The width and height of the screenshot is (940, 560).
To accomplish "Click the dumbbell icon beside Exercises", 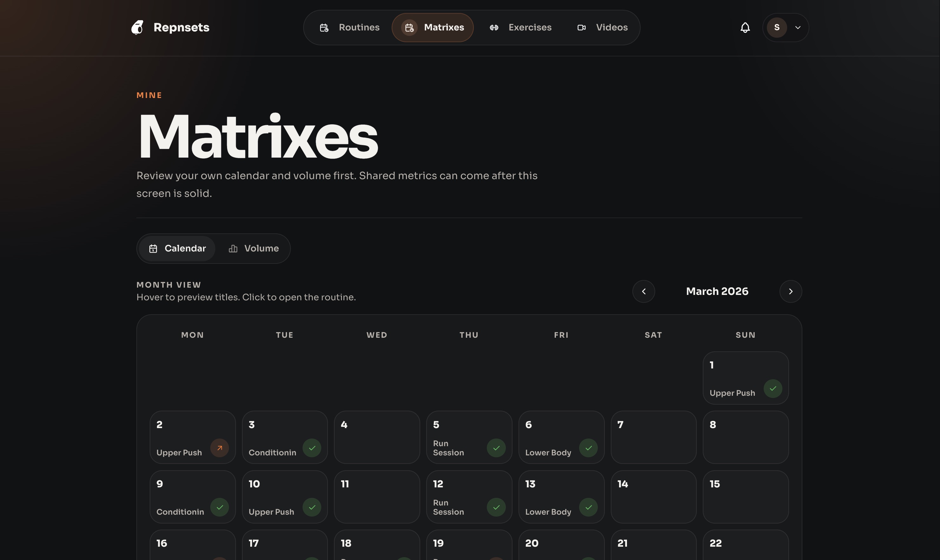I will [493, 28].
